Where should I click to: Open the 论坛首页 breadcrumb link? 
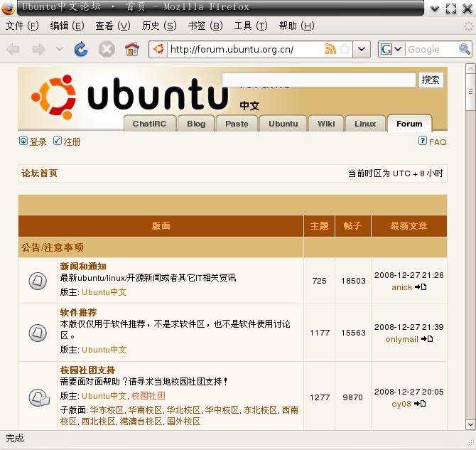39,173
